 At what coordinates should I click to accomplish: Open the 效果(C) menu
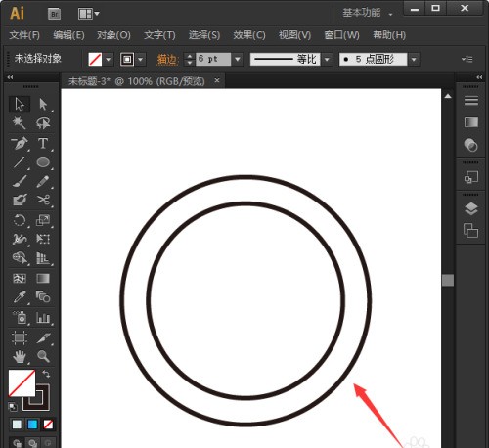(x=249, y=35)
